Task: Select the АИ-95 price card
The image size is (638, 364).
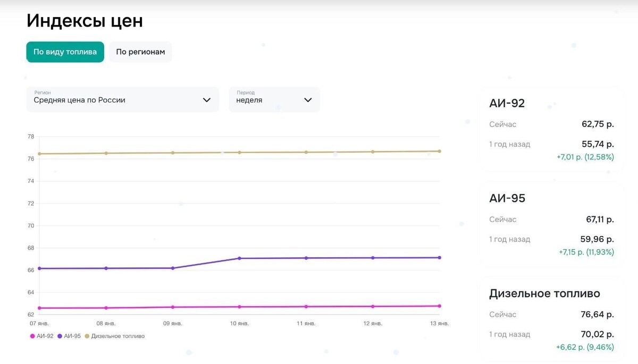Action: (550, 223)
